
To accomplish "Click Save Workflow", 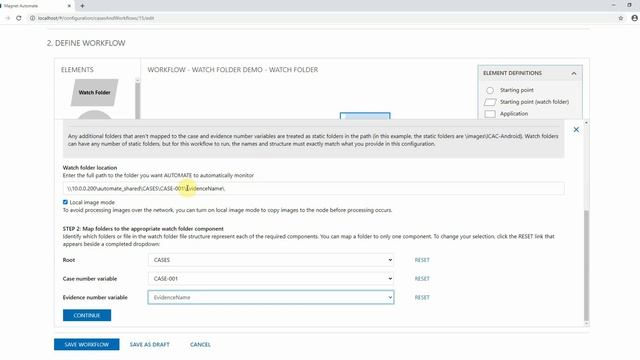I will coord(87,344).
